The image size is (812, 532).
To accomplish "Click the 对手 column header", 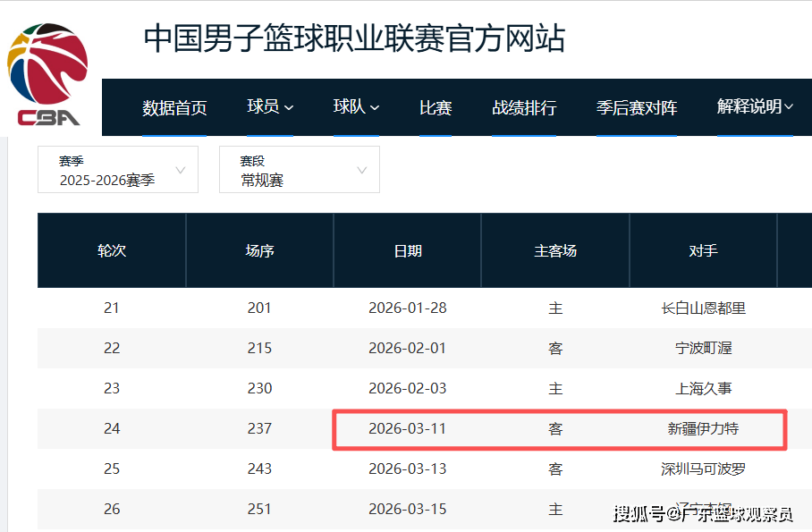I will [x=704, y=250].
